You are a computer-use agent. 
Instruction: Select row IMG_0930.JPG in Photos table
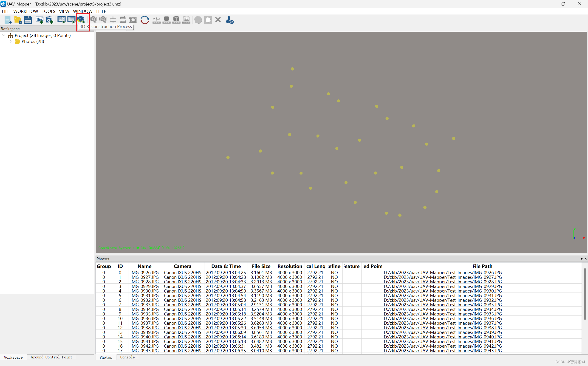point(338,291)
